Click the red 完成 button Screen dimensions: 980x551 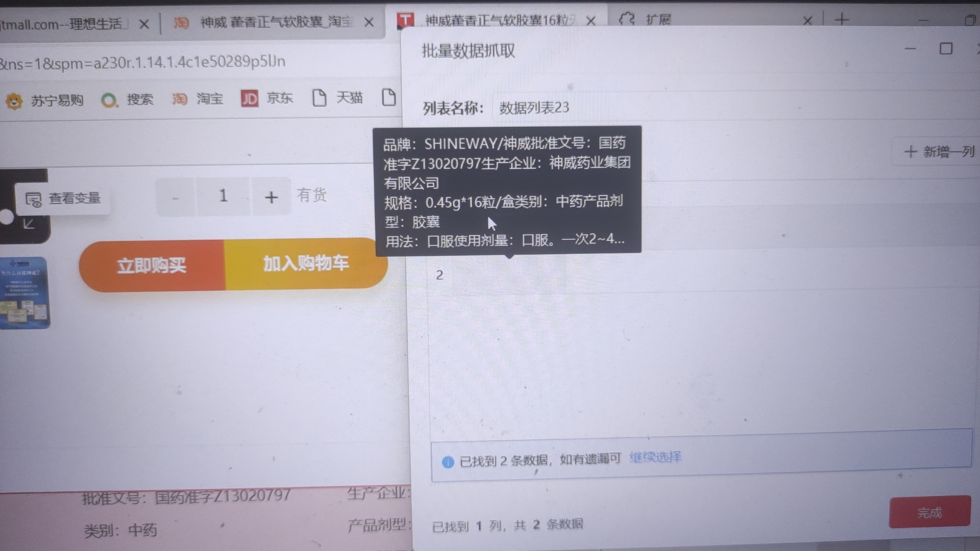pyautogui.click(x=929, y=512)
